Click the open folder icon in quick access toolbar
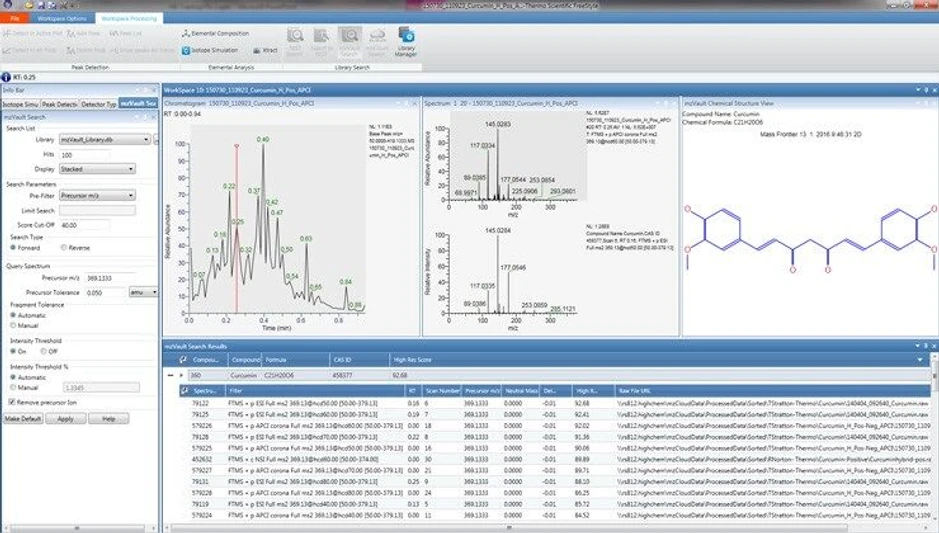Screen dimensions: 939x533 pos(28,5)
